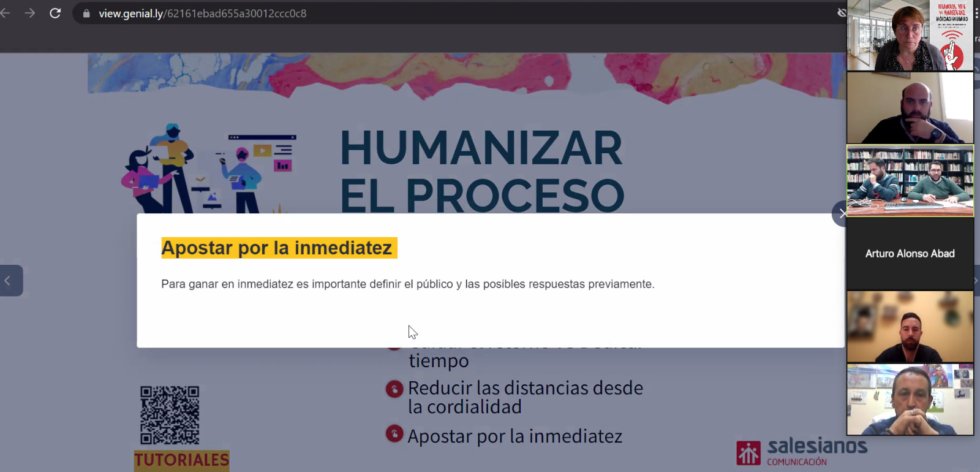Click the padlock site info icon
Image resolution: width=980 pixels, height=472 pixels.
86,13
